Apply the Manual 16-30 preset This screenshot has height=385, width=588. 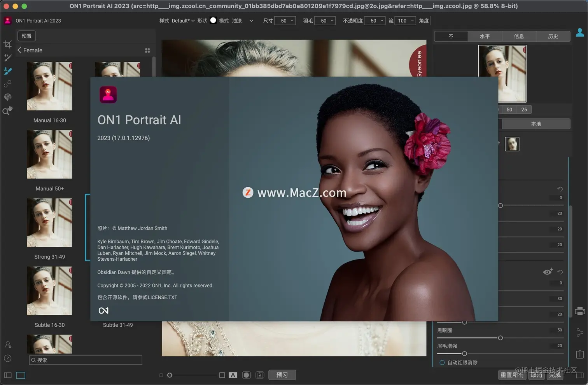pos(49,86)
